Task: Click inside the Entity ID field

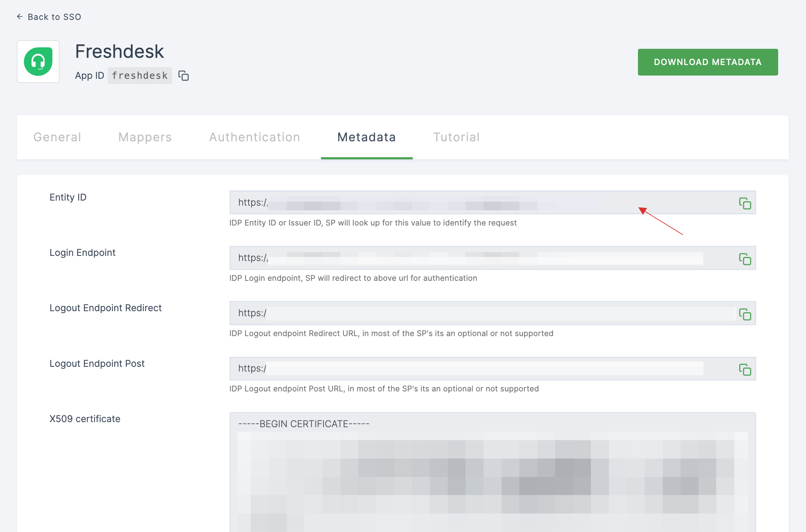Action: point(493,202)
